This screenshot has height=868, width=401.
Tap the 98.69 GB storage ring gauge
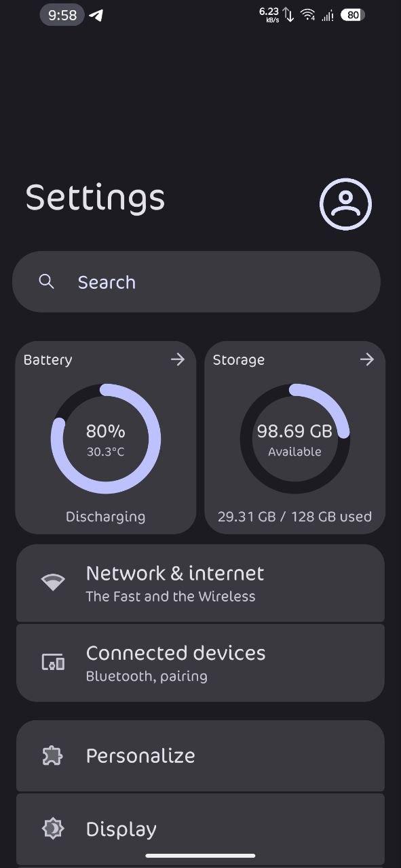295,439
